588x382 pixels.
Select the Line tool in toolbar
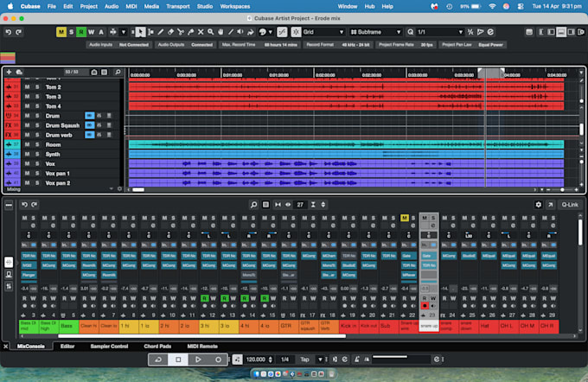tap(231, 32)
